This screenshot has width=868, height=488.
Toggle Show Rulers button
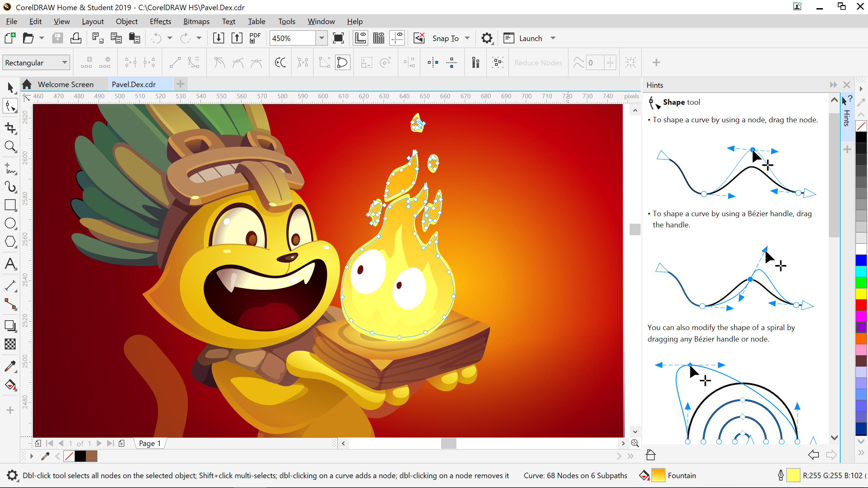(x=360, y=38)
